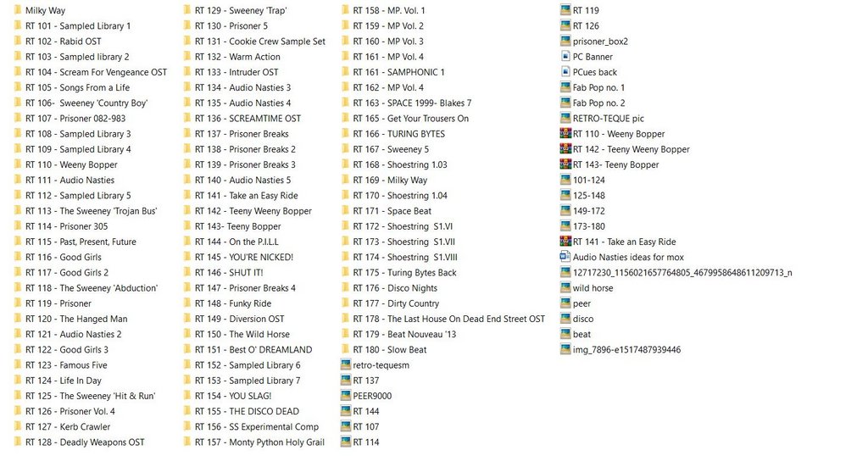Select RT 179 - Beat Nouveau '13
This screenshot has width=868, height=456.
(x=404, y=334)
